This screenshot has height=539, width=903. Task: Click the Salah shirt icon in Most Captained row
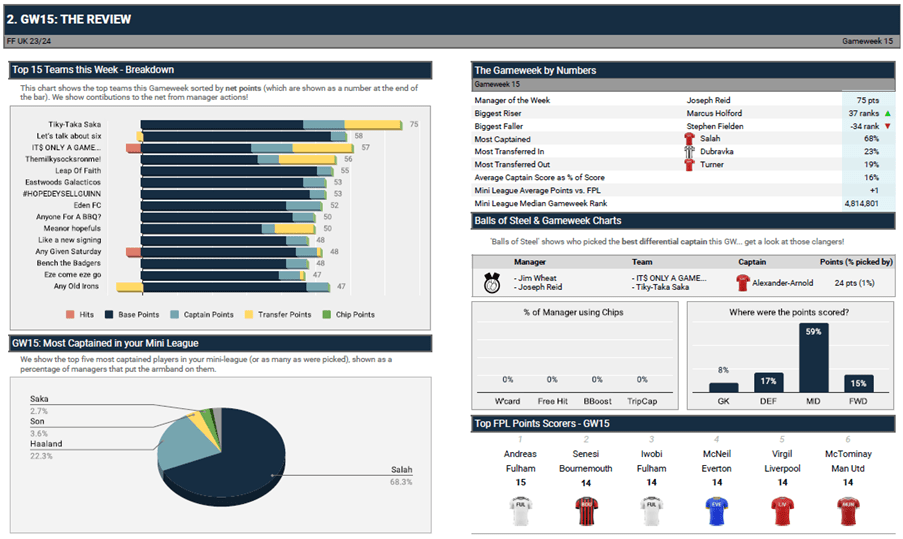pyautogui.click(x=689, y=139)
